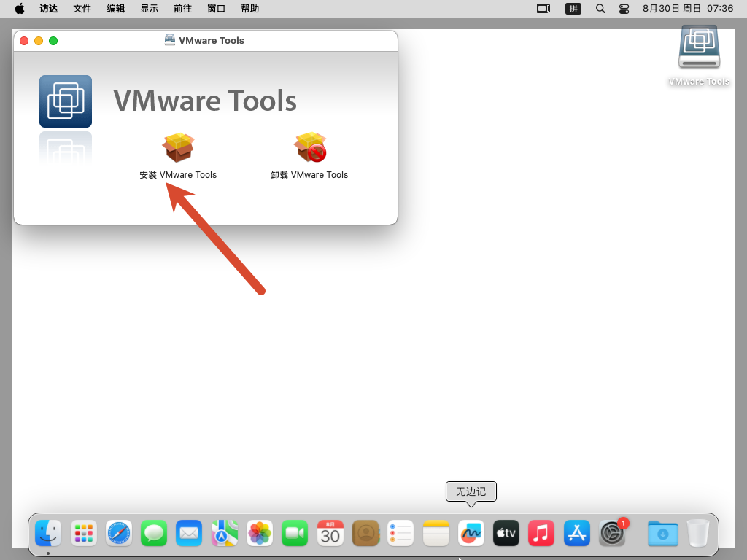Click the label 卸载 VMware Tools
This screenshot has width=747, height=560.
point(309,175)
